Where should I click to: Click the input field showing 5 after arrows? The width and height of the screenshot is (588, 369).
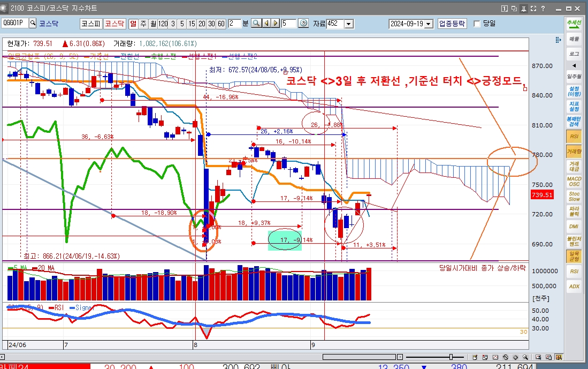coord(289,23)
